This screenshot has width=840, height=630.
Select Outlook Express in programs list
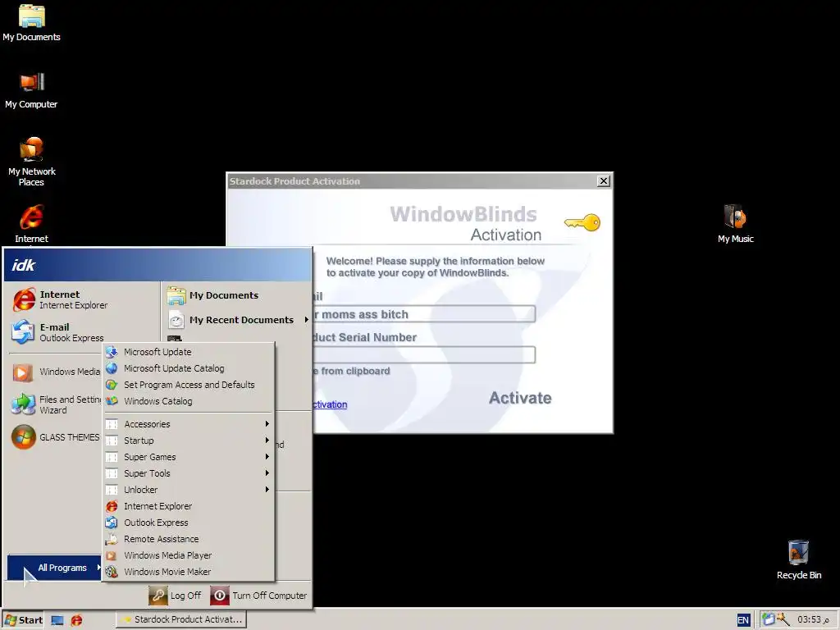188,523
